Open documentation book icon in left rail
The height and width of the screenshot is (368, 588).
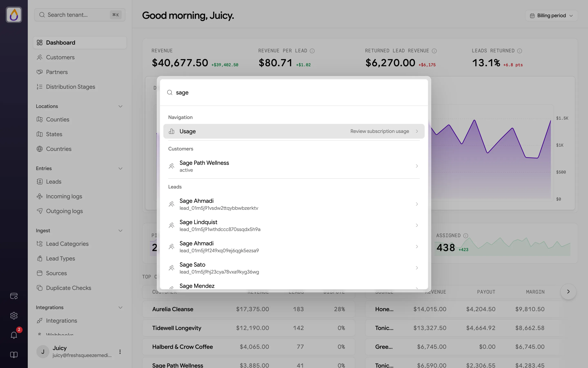pos(14,355)
